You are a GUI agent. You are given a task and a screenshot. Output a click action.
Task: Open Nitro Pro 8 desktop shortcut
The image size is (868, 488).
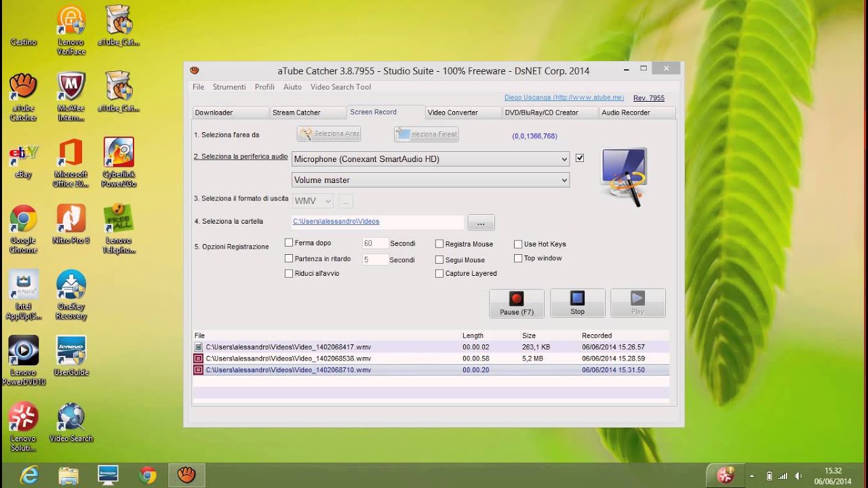click(71, 224)
